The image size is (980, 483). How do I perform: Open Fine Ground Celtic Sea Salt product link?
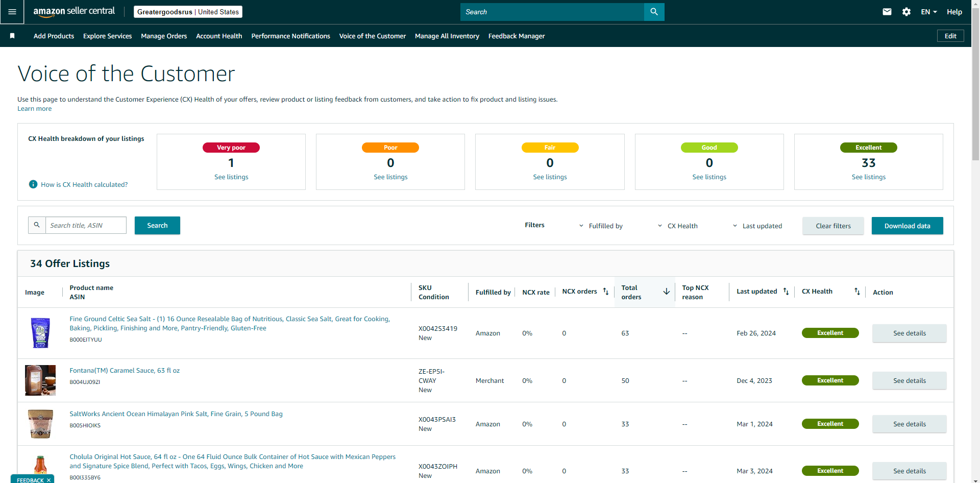[230, 323]
